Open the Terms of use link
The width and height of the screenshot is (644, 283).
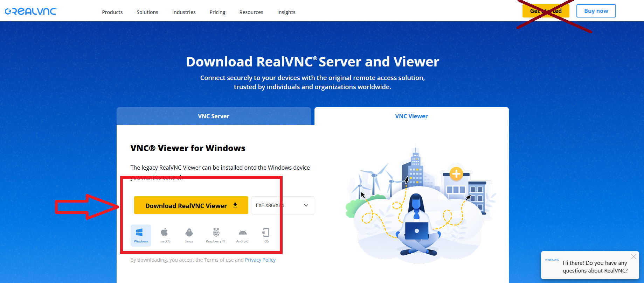[x=219, y=260]
